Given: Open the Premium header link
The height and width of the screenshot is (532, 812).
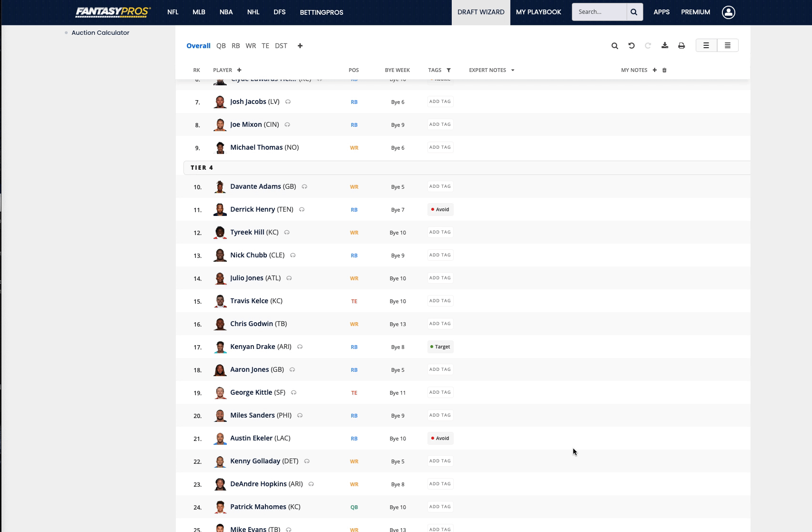Looking at the screenshot, I should click(696, 12).
